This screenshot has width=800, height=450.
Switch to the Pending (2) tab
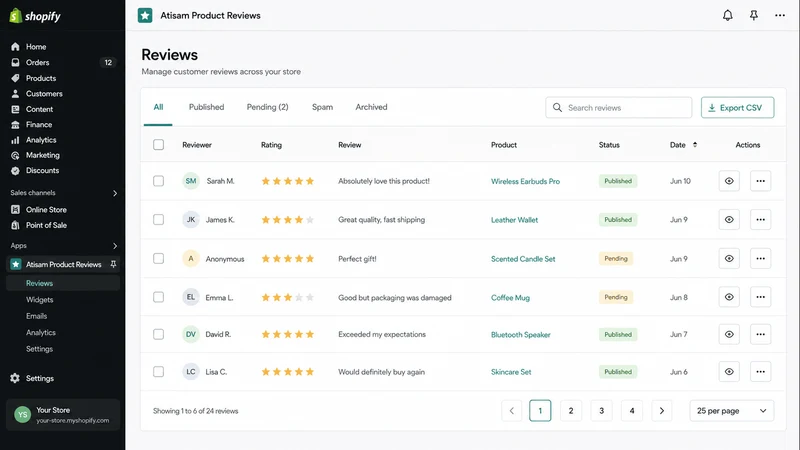point(267,107)
